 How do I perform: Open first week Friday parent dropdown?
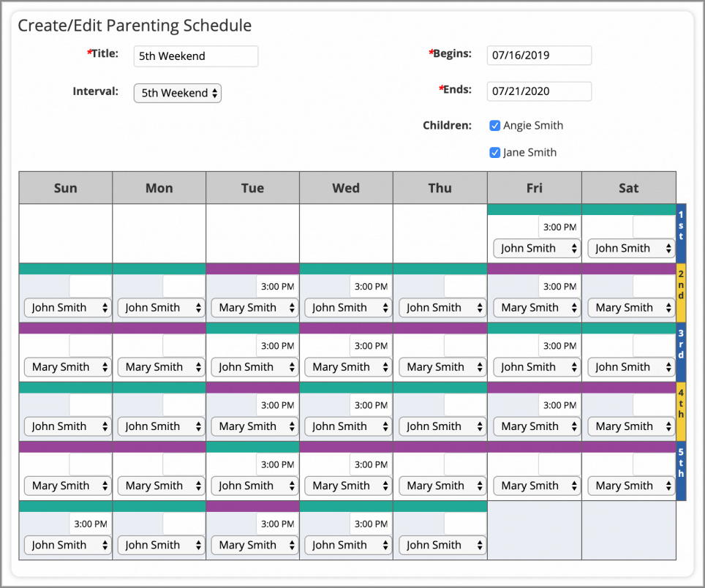537,248
